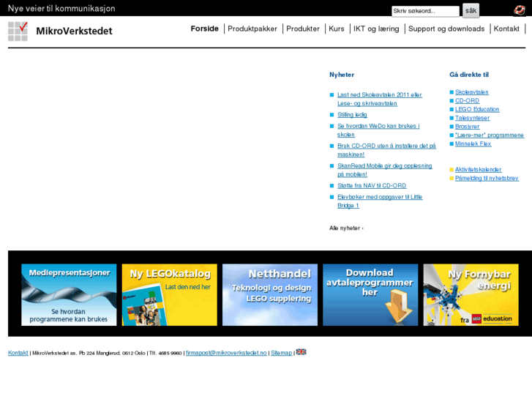Open the Talesynteser quick link

click(472, 118)
